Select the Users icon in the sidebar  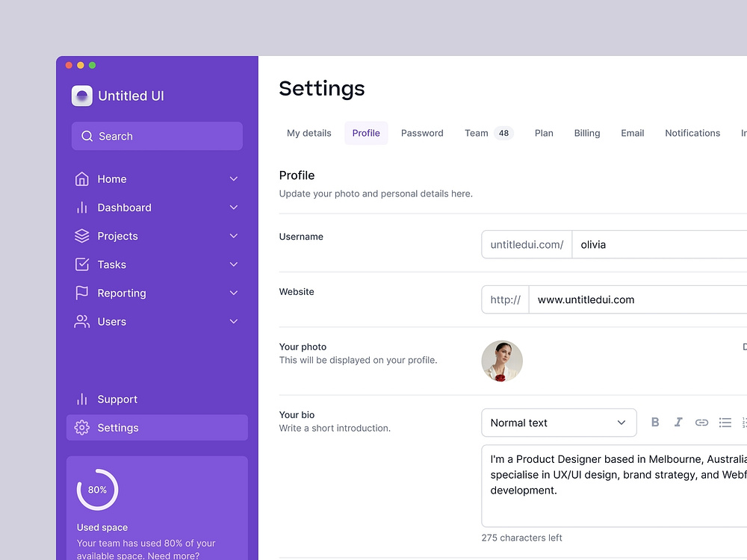point(81,321)
